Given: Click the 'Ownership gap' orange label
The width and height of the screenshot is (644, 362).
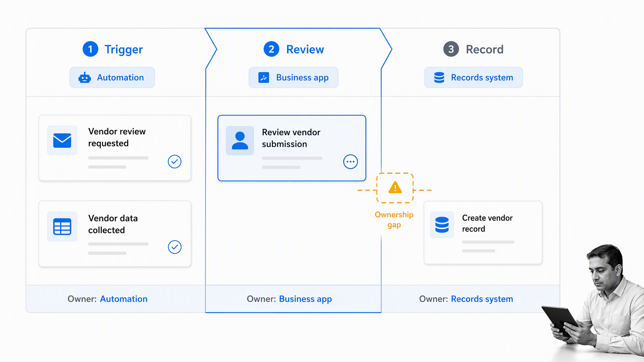Looking at the screenshot, I should (394, 220).
